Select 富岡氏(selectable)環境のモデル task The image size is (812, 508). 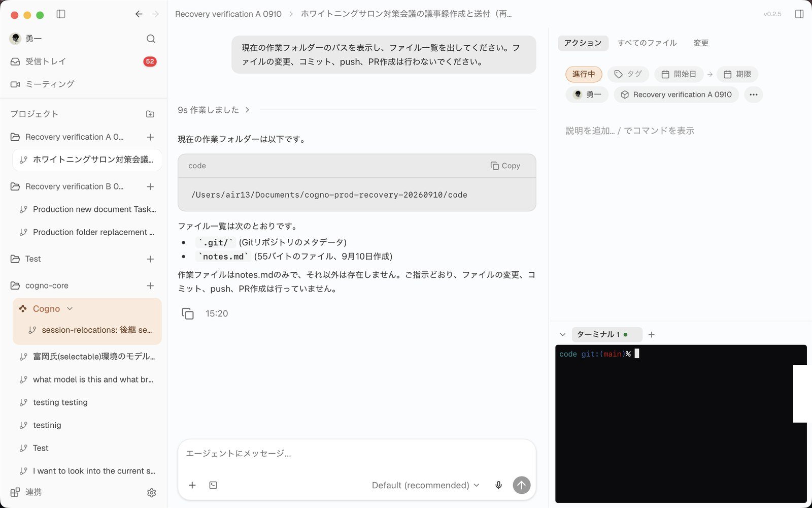pyautogui.click(x=87, y=357)
